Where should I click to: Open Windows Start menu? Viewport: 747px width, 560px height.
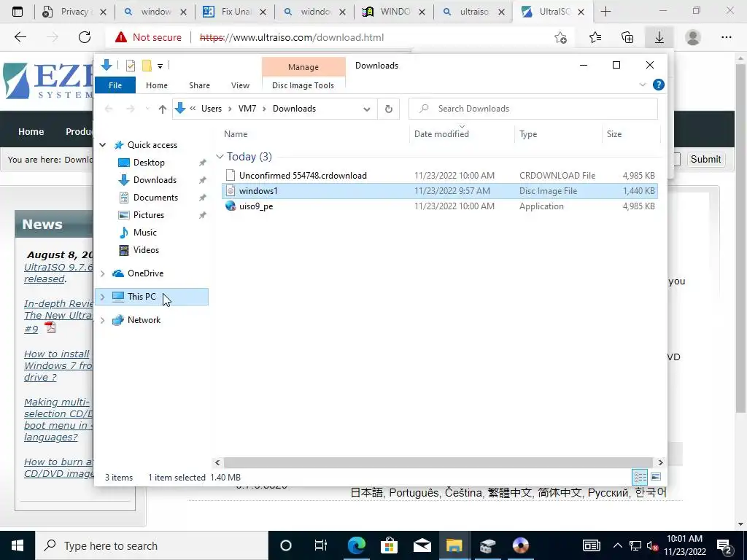pos(18,545)
